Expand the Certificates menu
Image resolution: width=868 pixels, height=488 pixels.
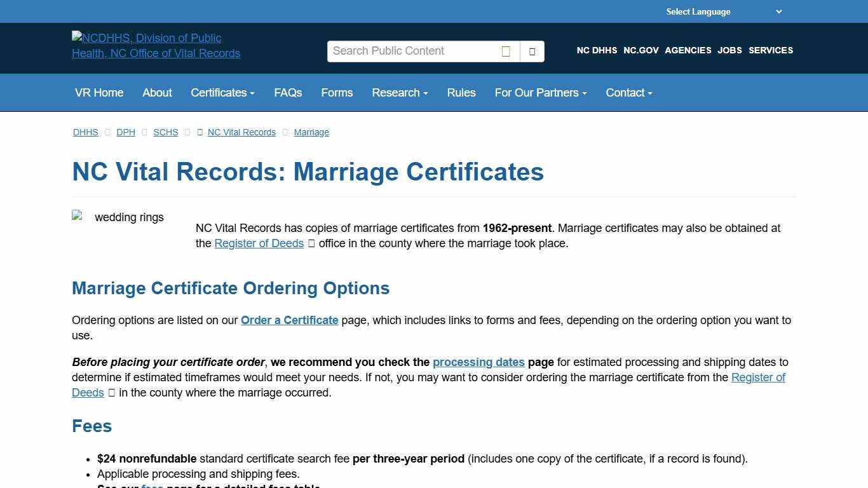(222, 93)
